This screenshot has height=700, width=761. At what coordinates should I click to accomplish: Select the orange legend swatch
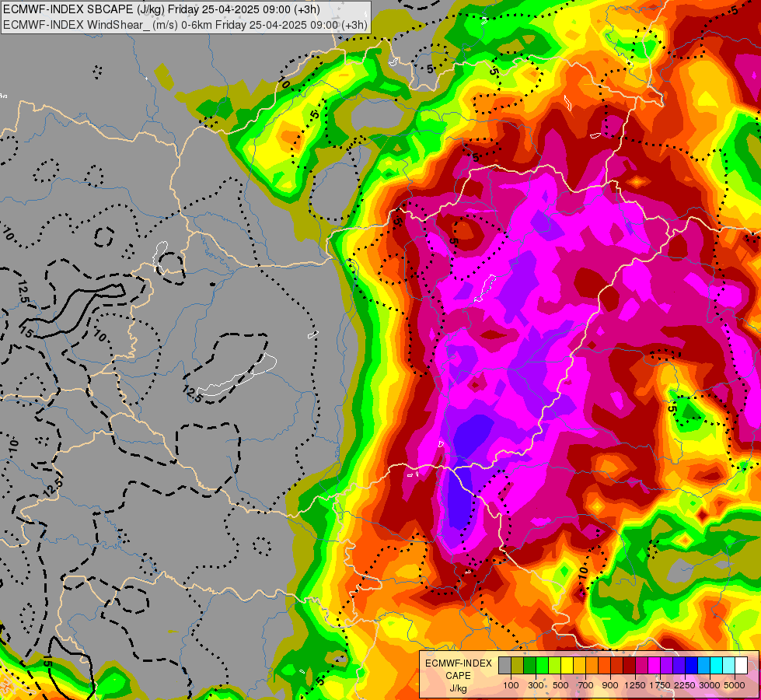click(592, 666)
